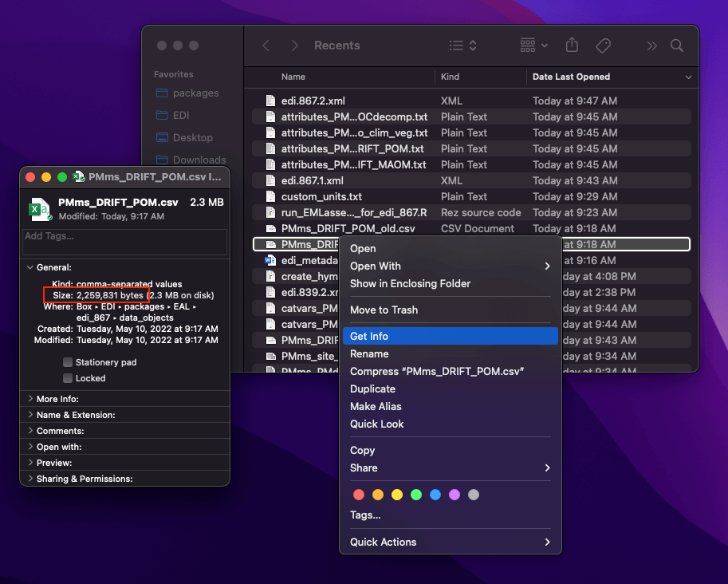Open the Share submenu
Screen dimensions: 728x584
[x=451, y=468]
